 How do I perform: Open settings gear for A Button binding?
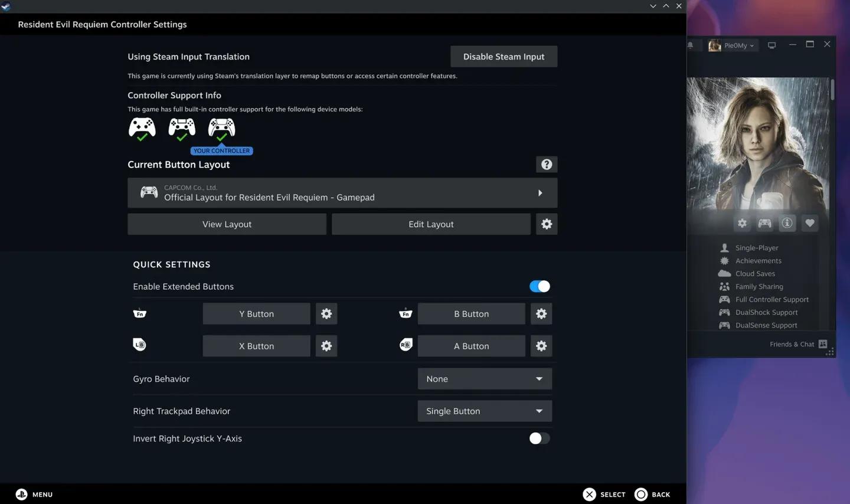[541, 346]
